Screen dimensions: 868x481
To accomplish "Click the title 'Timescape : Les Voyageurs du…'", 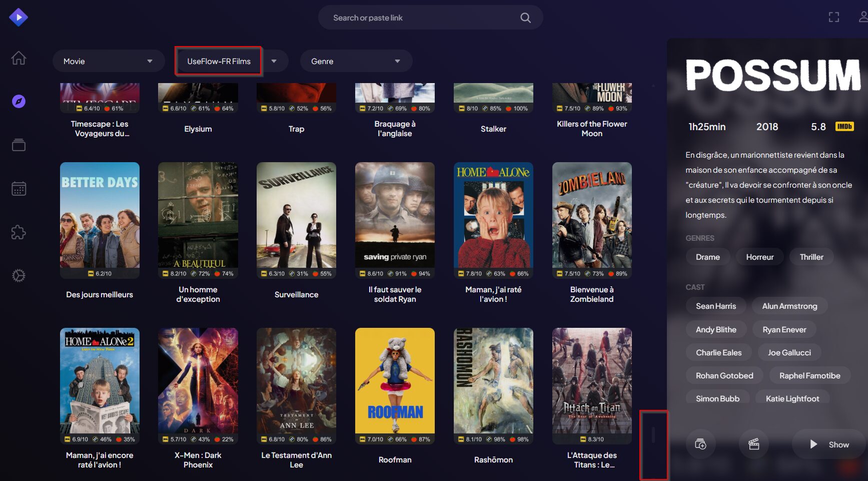I will click(x=100, y=129).
